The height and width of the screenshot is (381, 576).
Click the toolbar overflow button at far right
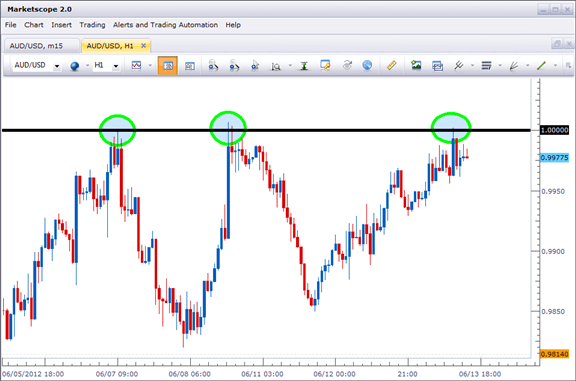tap(569, 66)
